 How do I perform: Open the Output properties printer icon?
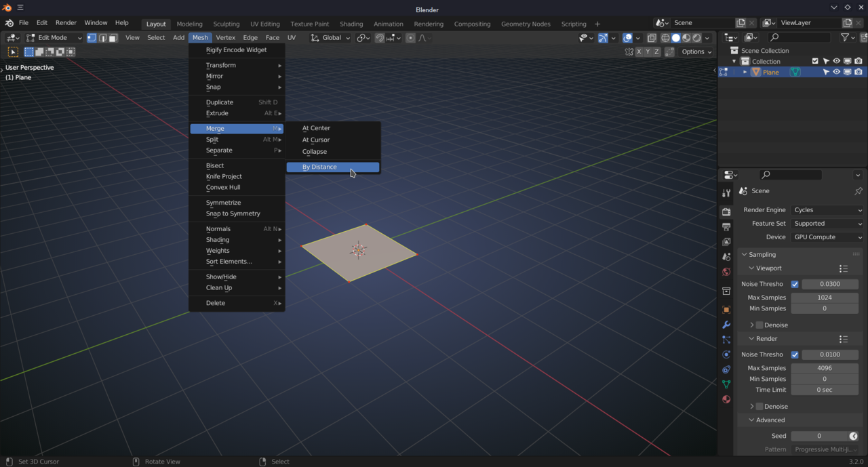tap(726, 227)
